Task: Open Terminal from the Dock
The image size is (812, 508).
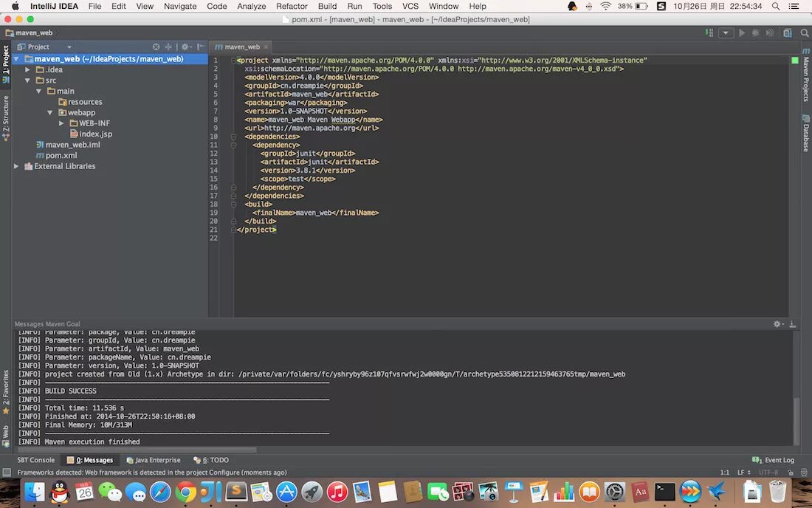Action: (x=664, y=492)
